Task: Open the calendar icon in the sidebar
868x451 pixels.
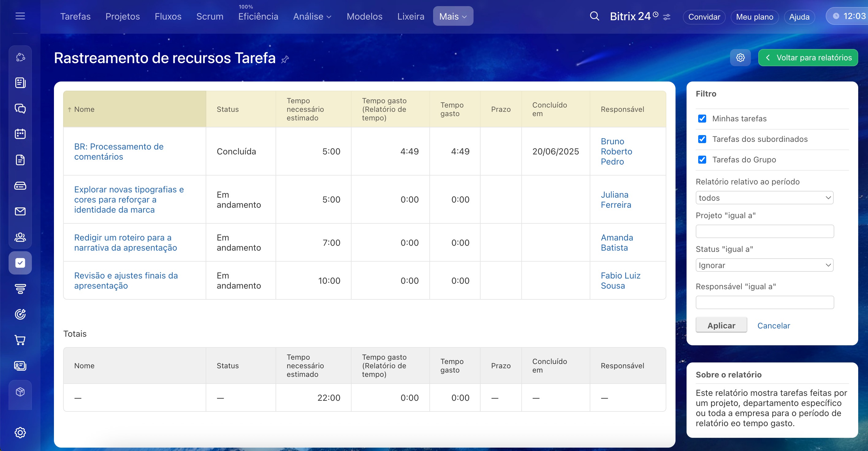Action: (x=20, y=134)
